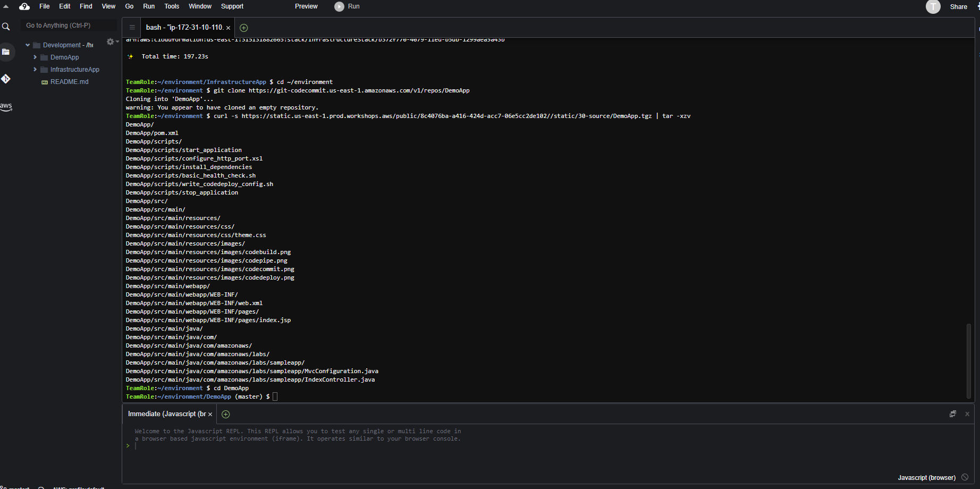This screenshot has height=489, width=980.
Task: Open the file tree settings gear
Action: [111, 41]
